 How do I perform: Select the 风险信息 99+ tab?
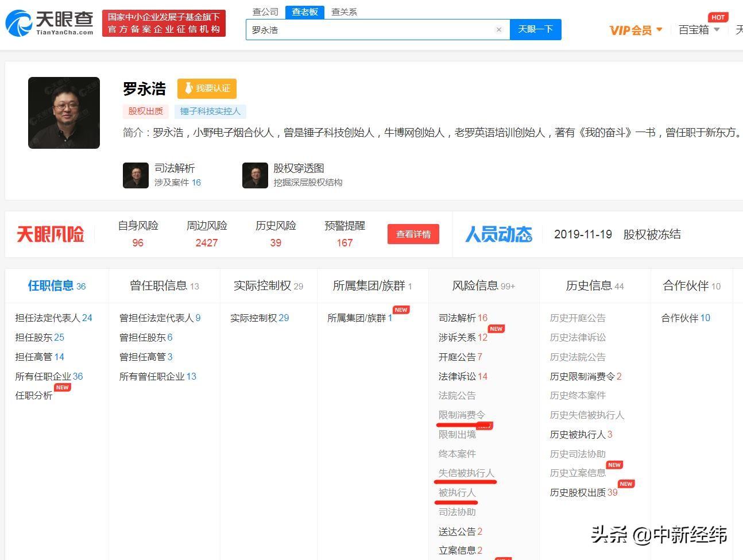click(x=483, y=286)
